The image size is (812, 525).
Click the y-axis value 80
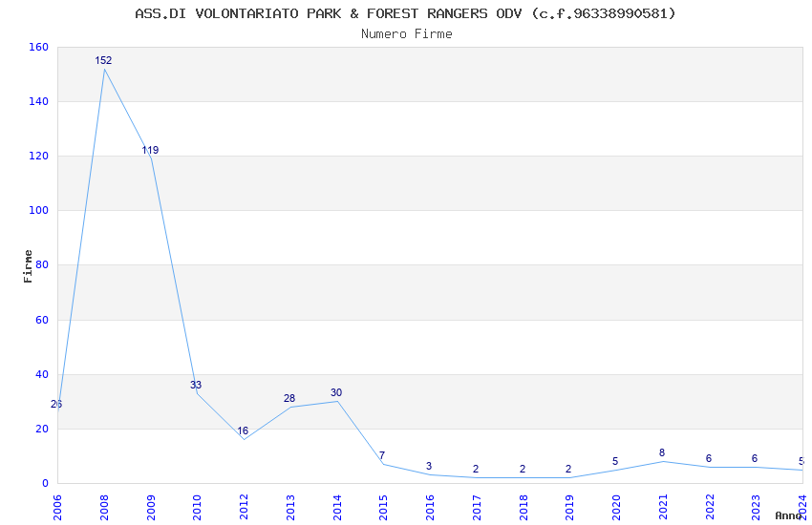[42, 264]
